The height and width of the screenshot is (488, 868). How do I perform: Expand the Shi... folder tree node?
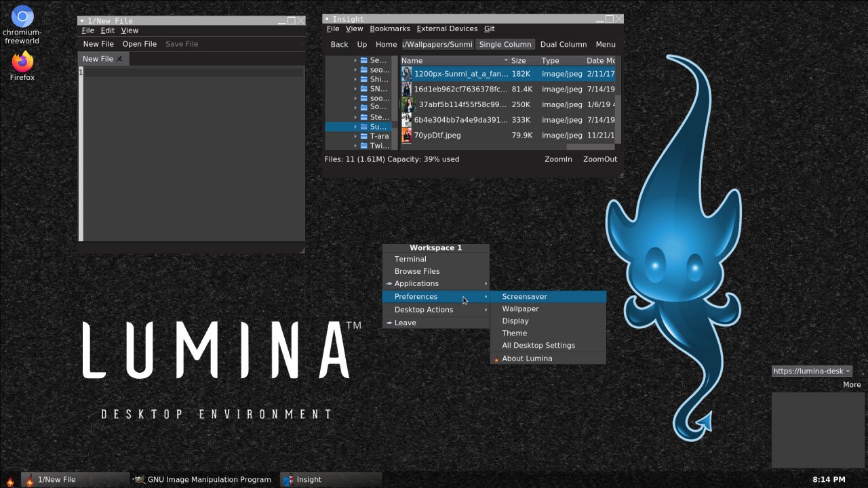click(355, 79)
